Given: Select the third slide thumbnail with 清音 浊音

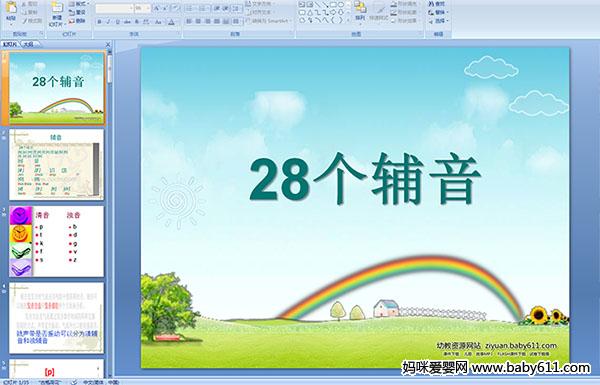Looking at the screenshot, I should click(x=56, y=241).
